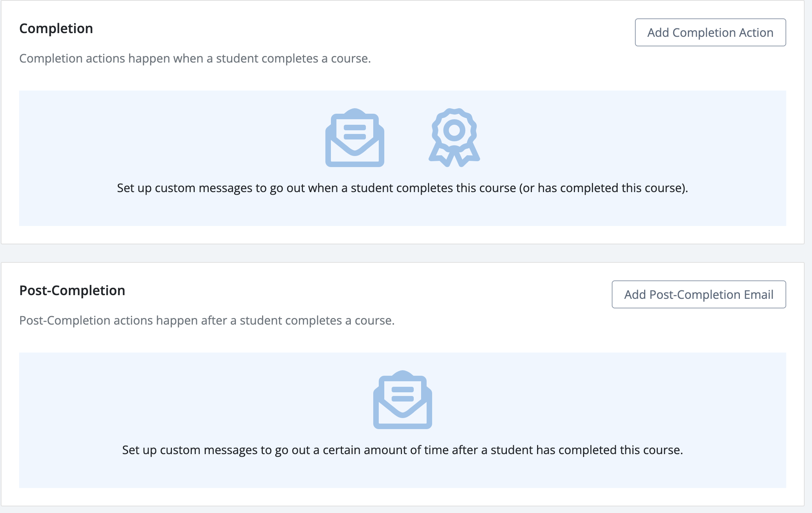The width and height of the screenshot is (812, 513).
Task: Click the 'Post-Completion actions happen after' description text
Action: 206,321
